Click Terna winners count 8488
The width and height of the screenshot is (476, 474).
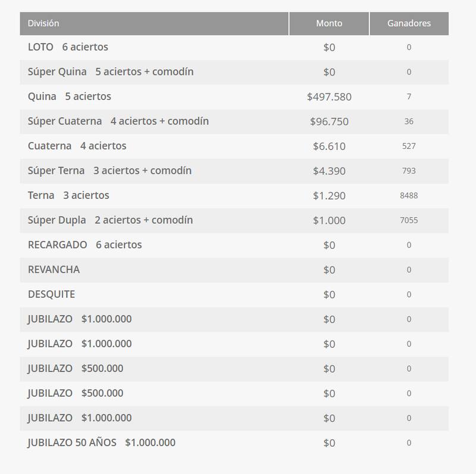(409, 195)
